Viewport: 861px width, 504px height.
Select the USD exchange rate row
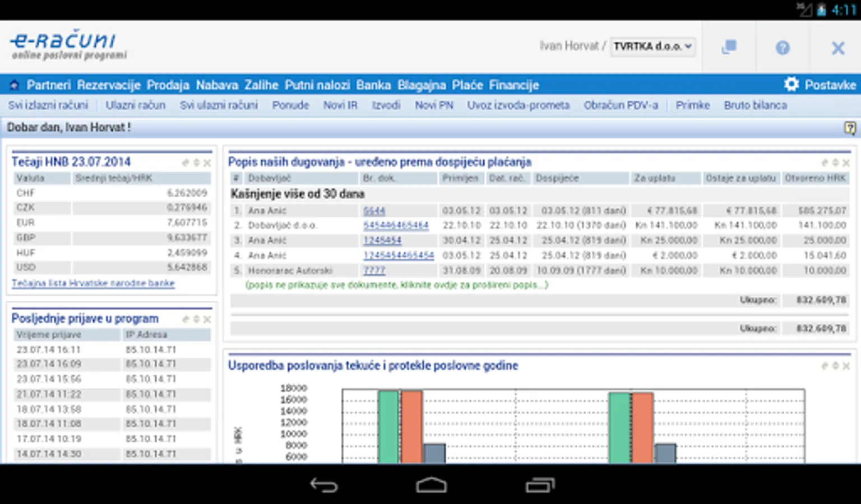click(x=112, y=268)
